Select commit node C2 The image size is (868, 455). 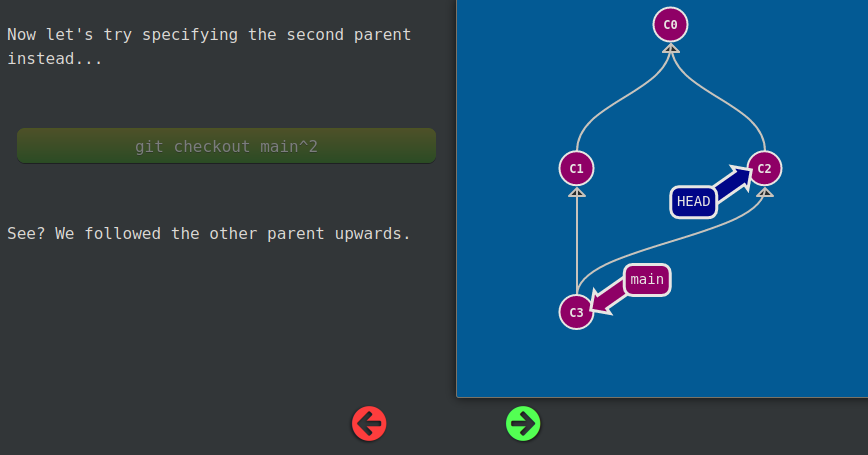(x=764, y=168)
